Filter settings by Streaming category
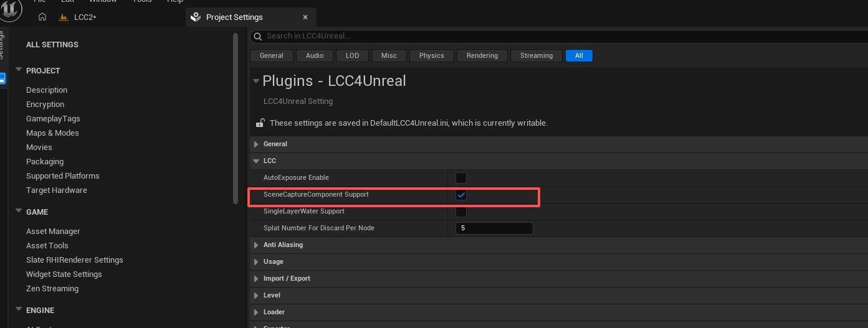Viewport: 868px width, 328px height. 537,55
